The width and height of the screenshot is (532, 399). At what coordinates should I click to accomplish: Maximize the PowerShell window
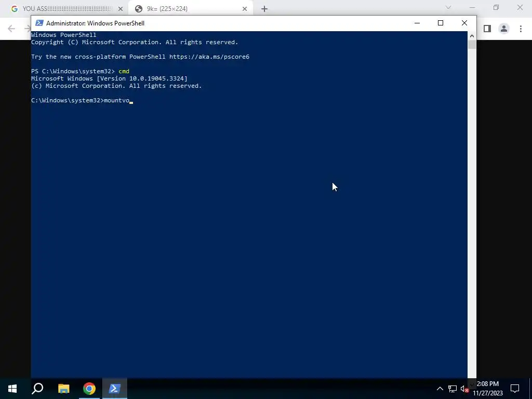pyautogui.click(x=441, y=23)
